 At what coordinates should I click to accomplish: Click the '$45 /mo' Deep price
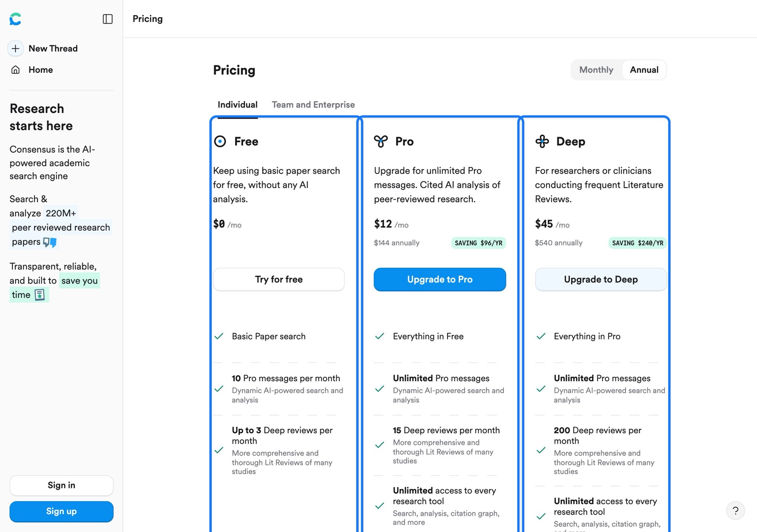(x=552, y=224)
